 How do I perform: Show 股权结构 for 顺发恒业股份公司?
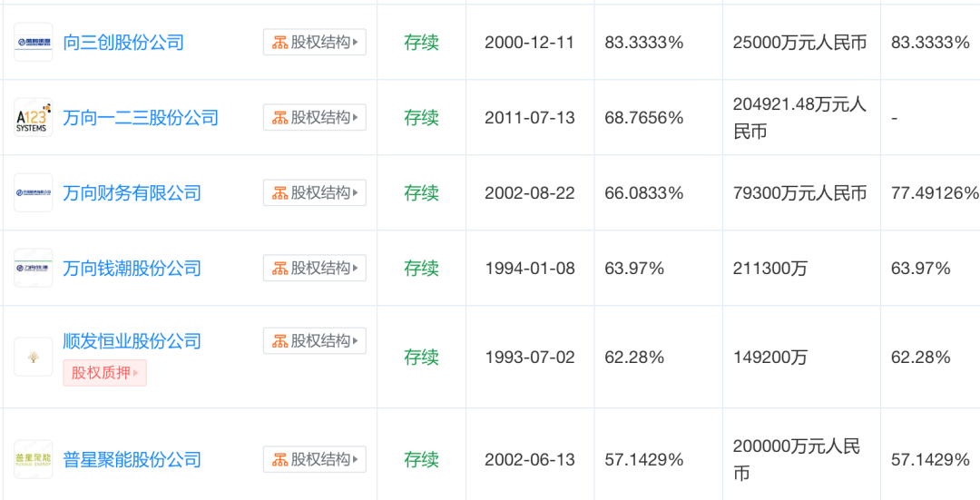(x=315, y=340)
